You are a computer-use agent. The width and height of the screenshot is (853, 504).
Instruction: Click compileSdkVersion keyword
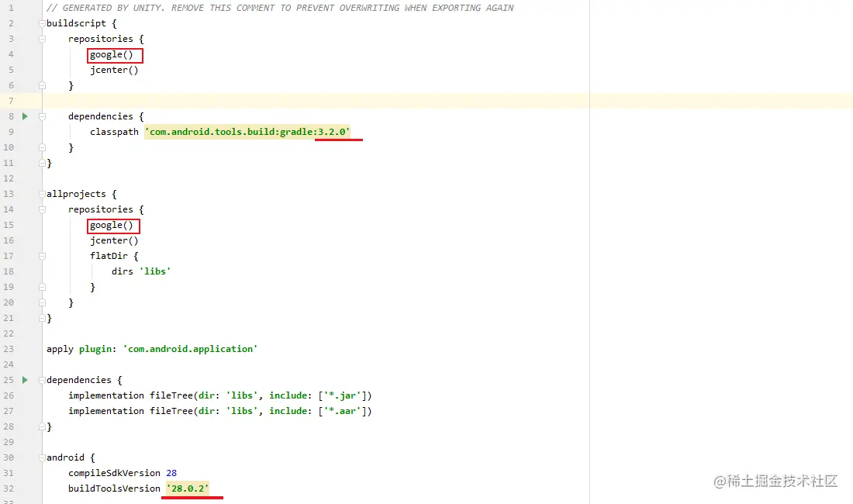point(114,473)
